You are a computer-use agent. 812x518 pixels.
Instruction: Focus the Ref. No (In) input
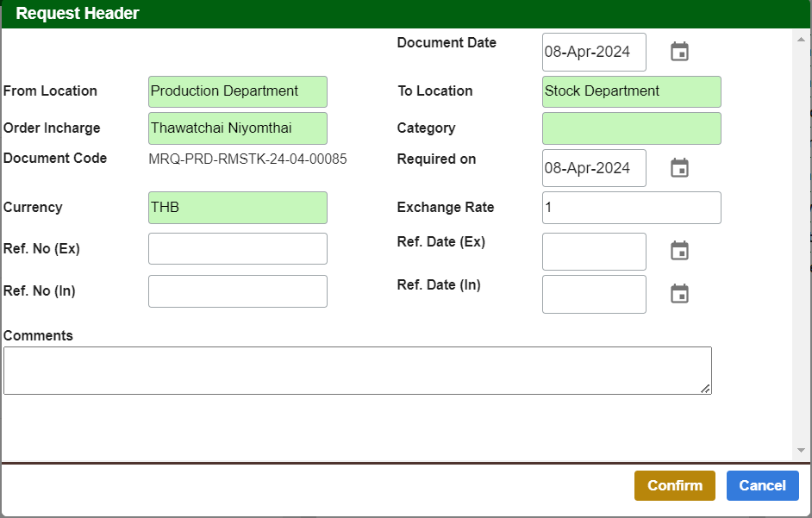pos(238,291)
